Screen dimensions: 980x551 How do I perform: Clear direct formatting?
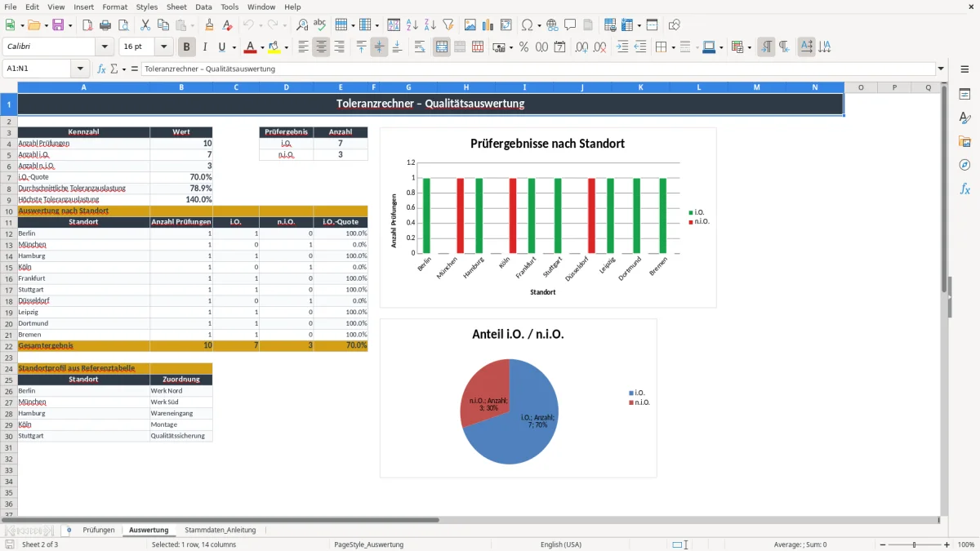pos(227,25)
